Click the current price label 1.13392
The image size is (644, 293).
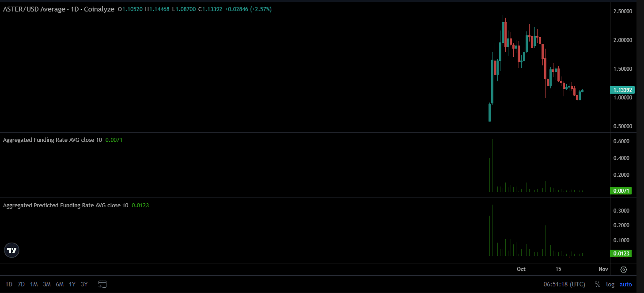click(623, 90)
